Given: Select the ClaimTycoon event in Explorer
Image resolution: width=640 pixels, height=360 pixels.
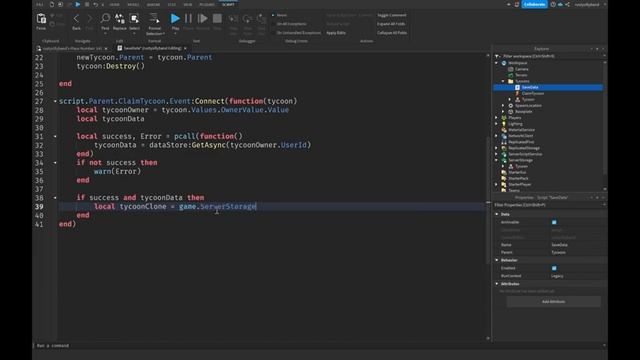Looking at the screenshot, I should pyautogui.click(x=533, y=93).
